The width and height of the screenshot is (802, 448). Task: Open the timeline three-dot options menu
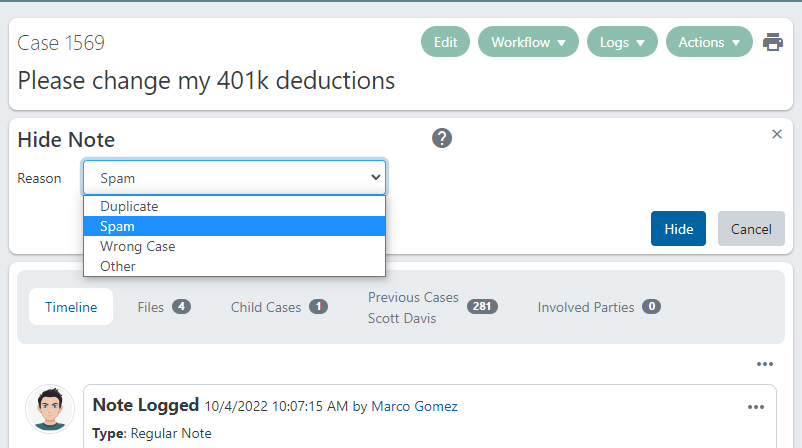pyautogui.click(x=765, y=364)
